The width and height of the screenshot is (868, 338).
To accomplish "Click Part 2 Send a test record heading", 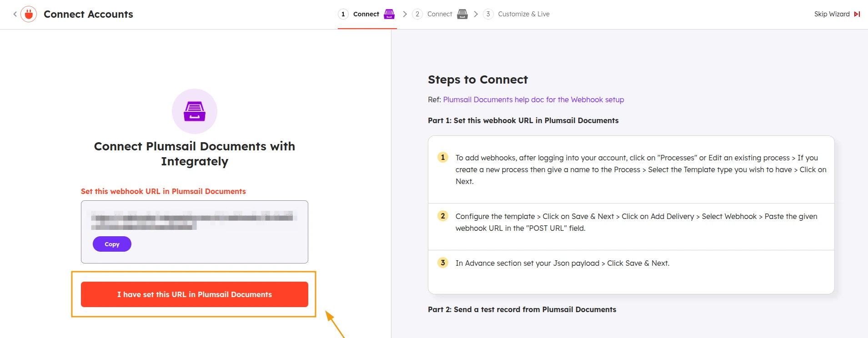I will [x=522, y=309].
